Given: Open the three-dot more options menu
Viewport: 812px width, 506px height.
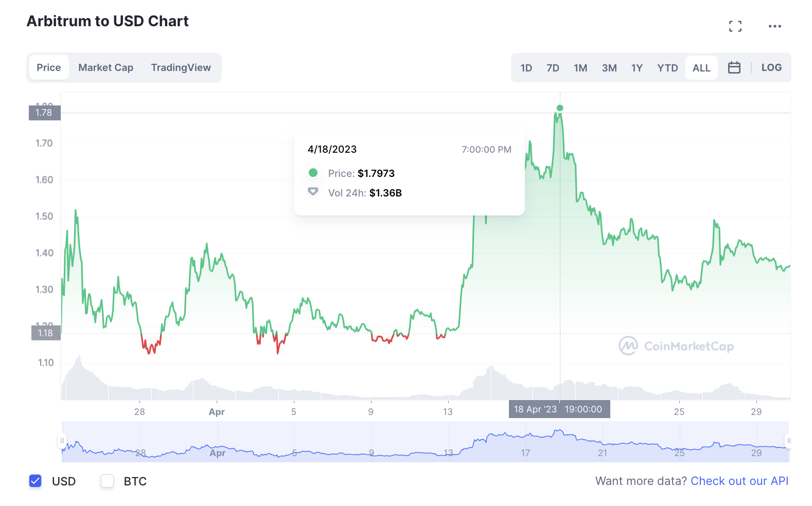Looking at the screenshot, I should pyautogui.click(x=774, y=26).
